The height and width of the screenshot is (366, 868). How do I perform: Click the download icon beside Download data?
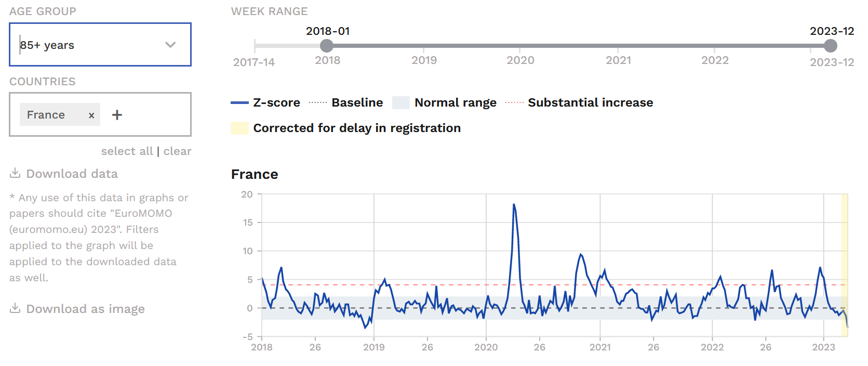click(15, 173)
